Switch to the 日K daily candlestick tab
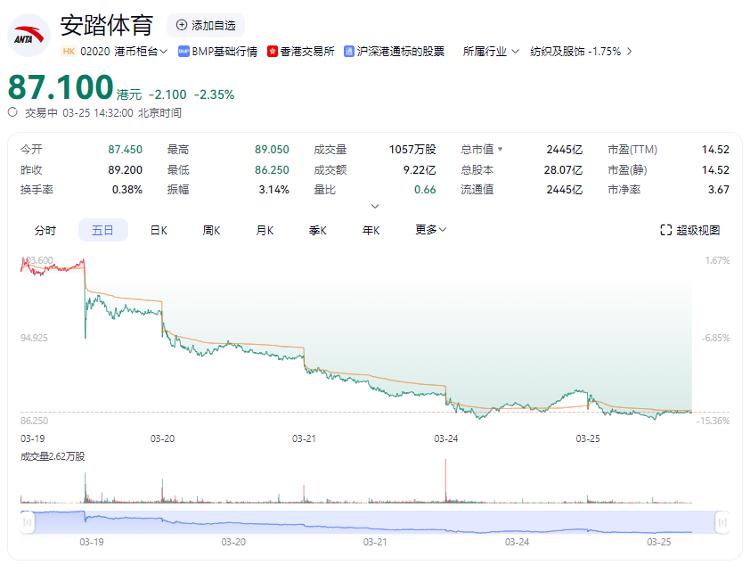Screen dimensions: 750x565 (x=158, y=230)
